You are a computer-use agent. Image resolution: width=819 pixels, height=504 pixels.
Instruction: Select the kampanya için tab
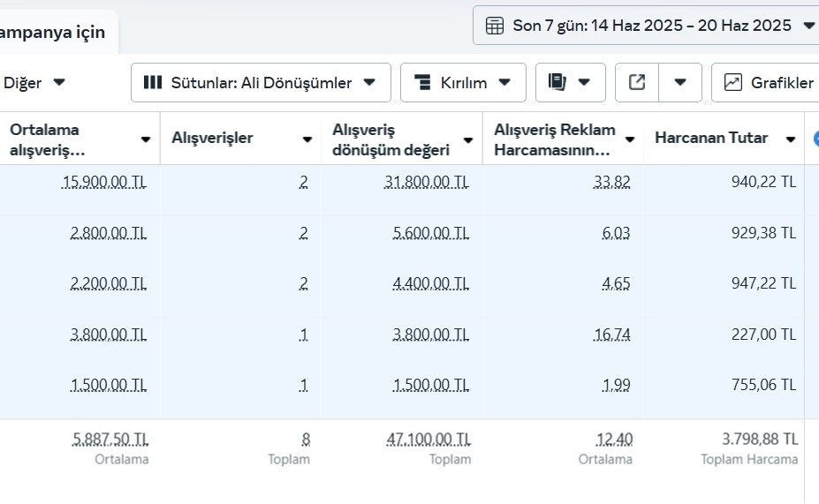52,33
